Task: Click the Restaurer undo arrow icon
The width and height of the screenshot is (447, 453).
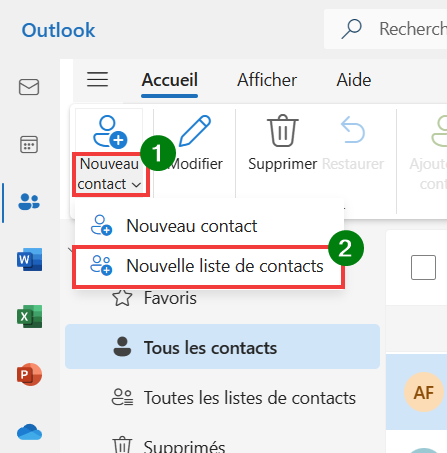Action: point(353,130)
